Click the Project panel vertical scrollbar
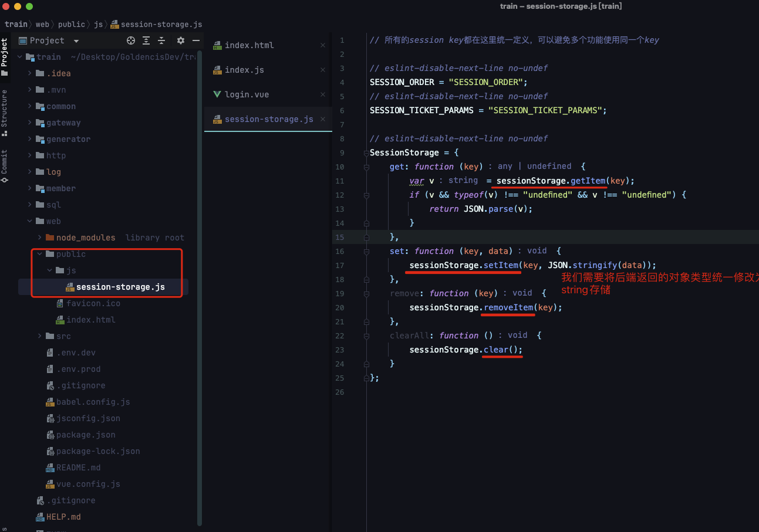The width and height of the screenshot is (759, 532). click(x=200, y=287)
